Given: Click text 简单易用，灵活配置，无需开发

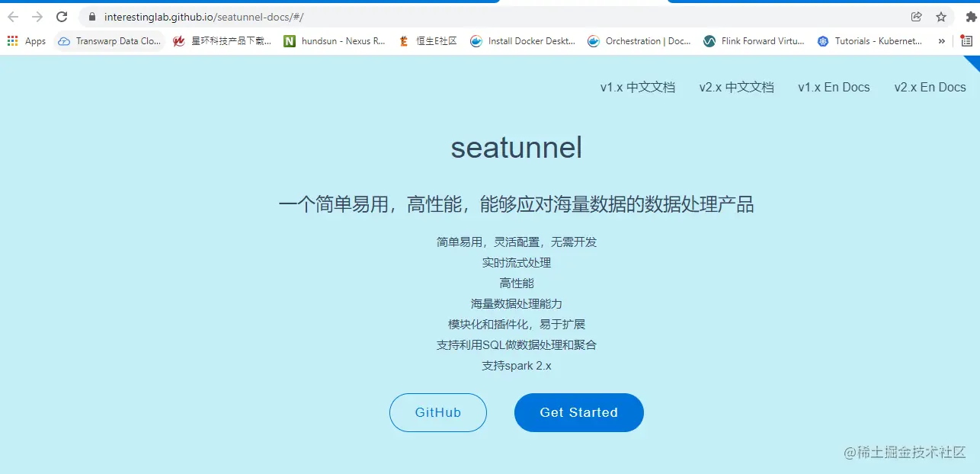Looking at the screenshot, I should pyautogui.click(x=517, y=242).
